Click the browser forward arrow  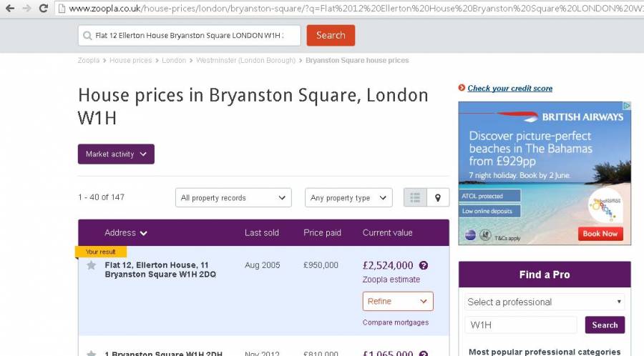tap(26, 8)
